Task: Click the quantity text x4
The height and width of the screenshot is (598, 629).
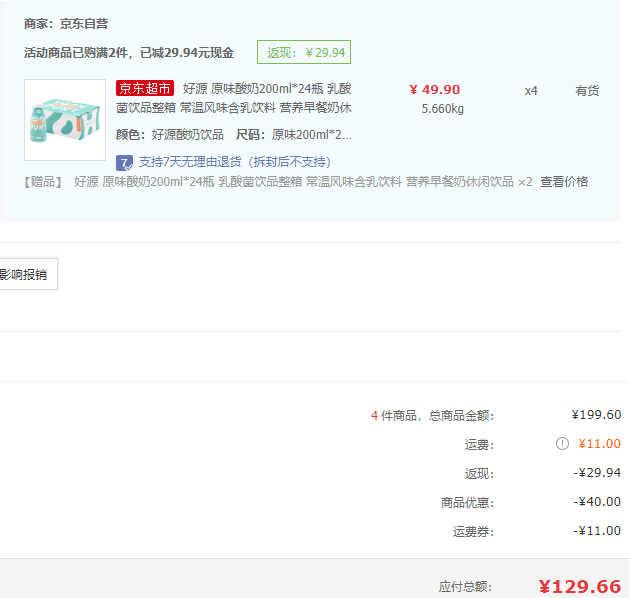Action: [x=531, y=91]
